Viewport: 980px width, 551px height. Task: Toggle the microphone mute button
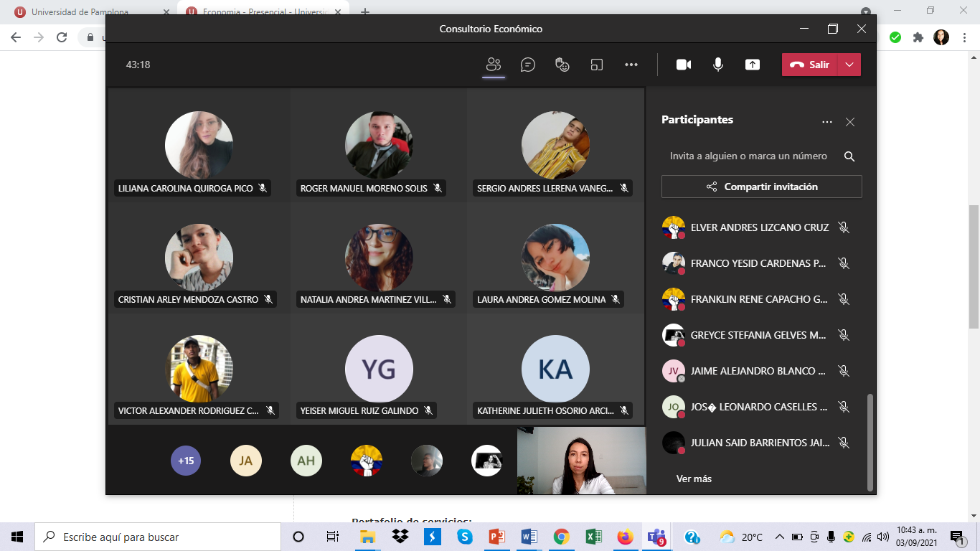click(717, 65)
